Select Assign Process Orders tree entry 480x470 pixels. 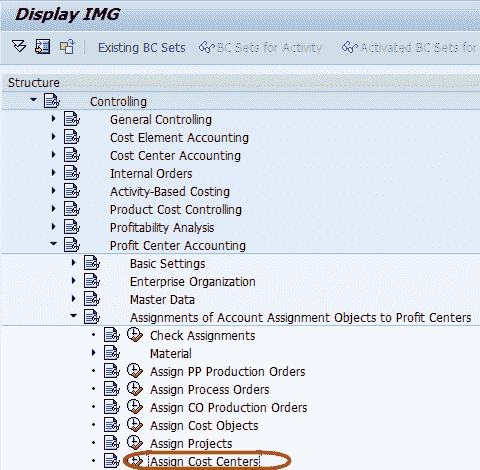209,390
